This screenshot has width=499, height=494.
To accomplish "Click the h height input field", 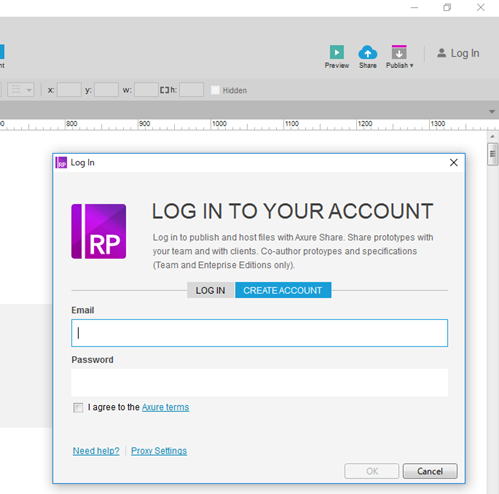I will pos(191,90).
